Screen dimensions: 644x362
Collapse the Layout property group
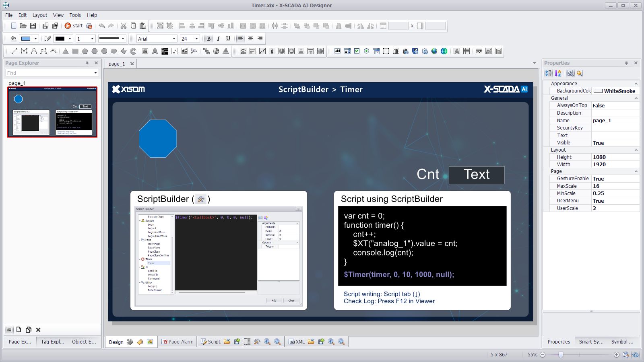pos(636,150)
